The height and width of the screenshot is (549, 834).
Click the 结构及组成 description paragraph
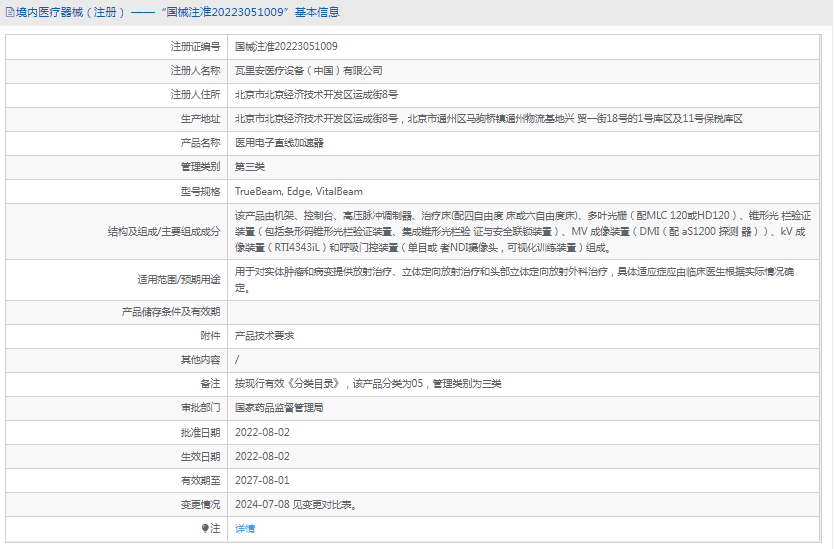[523, 231]
